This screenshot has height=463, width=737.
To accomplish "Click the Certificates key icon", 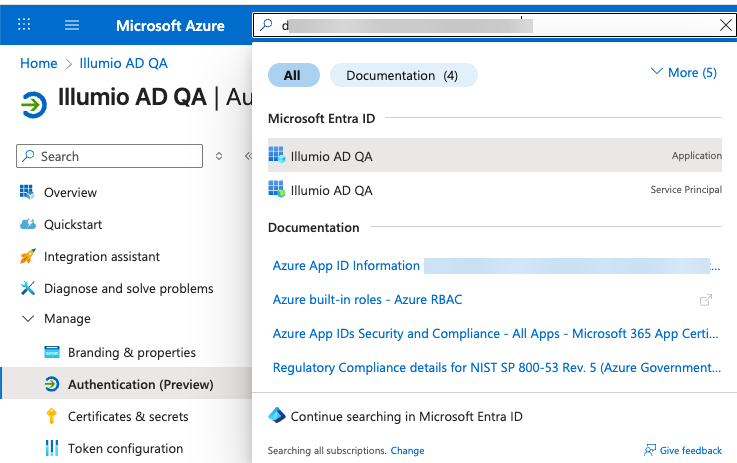I will (52, 416).
